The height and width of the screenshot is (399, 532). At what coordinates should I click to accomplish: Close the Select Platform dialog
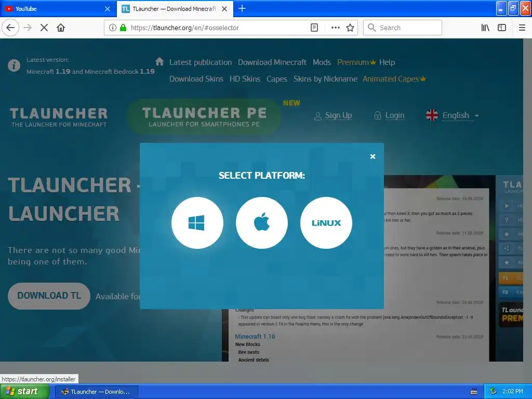click(x=373, y=156)
